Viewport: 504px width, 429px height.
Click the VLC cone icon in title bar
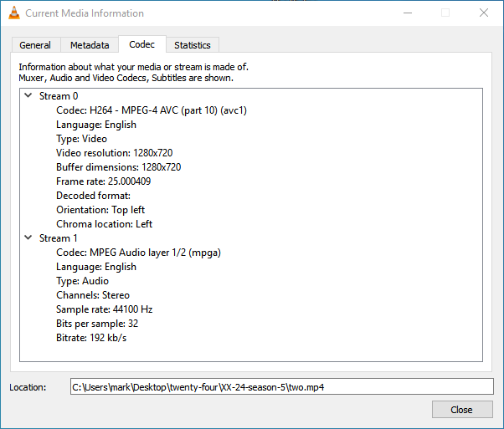click(14, 13)
